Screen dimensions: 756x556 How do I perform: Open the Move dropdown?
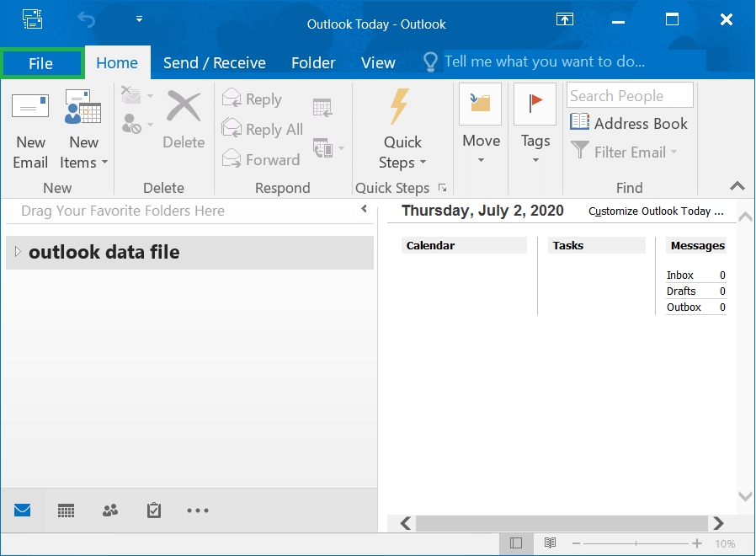[481, 125]
